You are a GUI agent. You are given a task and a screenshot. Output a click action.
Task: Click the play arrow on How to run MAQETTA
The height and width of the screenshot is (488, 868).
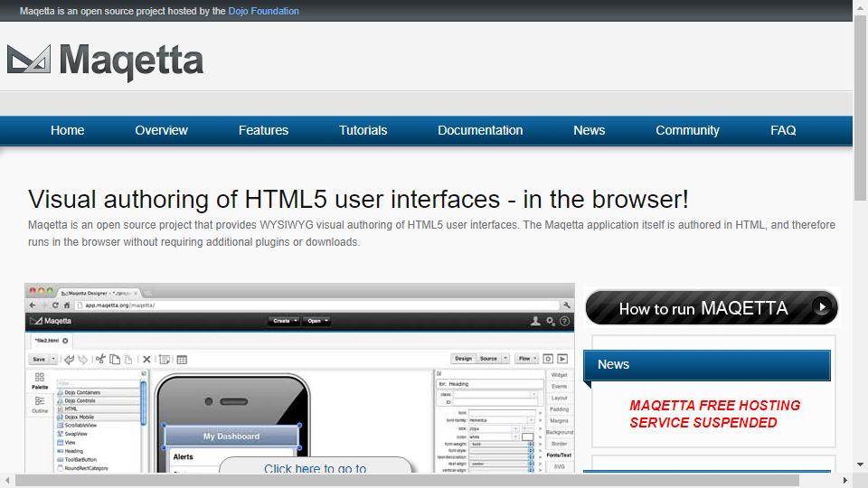822,306
